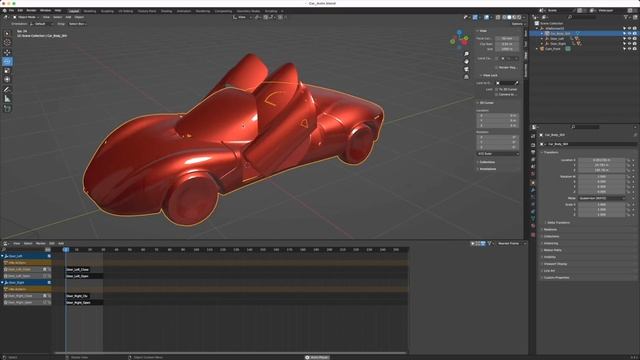Activate the highlighted Rotate tool
Viewport: 640px width, 360px height.
click(7, 62)
